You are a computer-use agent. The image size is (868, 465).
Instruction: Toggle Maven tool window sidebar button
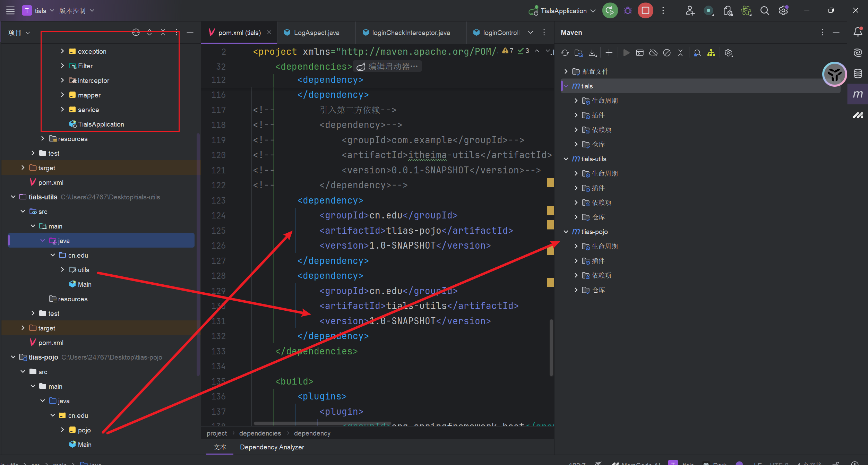pyautogui.click(x=858, y=94)
